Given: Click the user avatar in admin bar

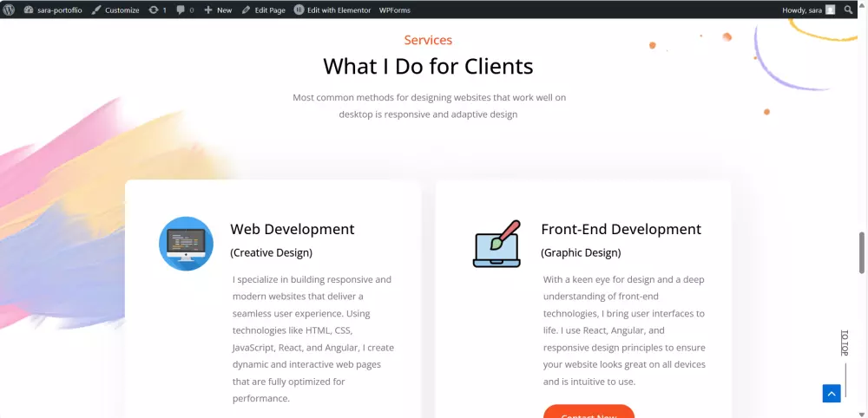Looking at the screenshot, I should click(831, 10).
